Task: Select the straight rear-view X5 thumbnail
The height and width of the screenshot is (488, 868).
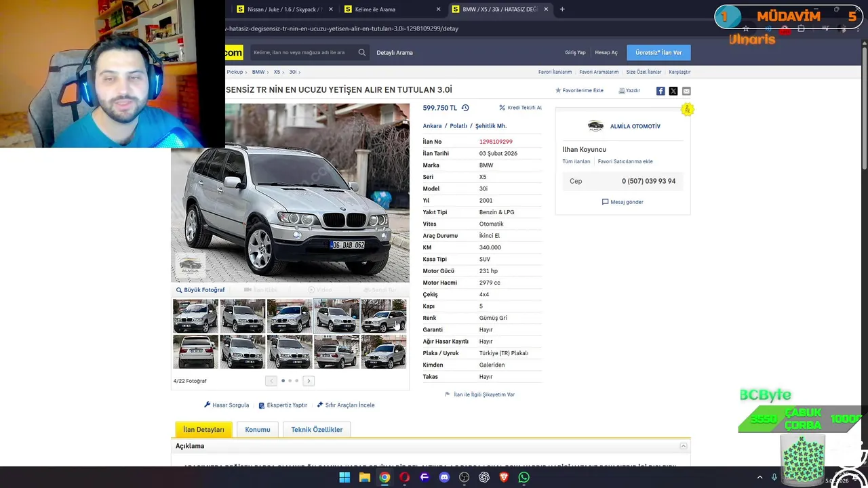Action: [195, 352]
